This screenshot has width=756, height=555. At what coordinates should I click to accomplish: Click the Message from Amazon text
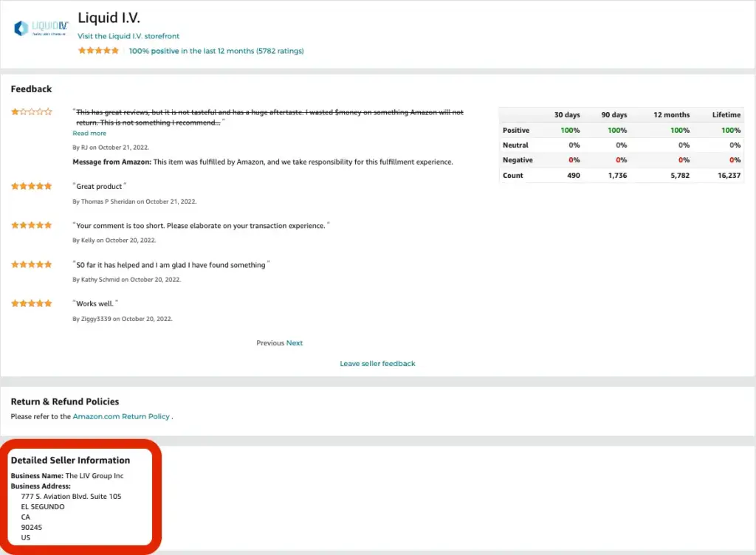[263, 162]
